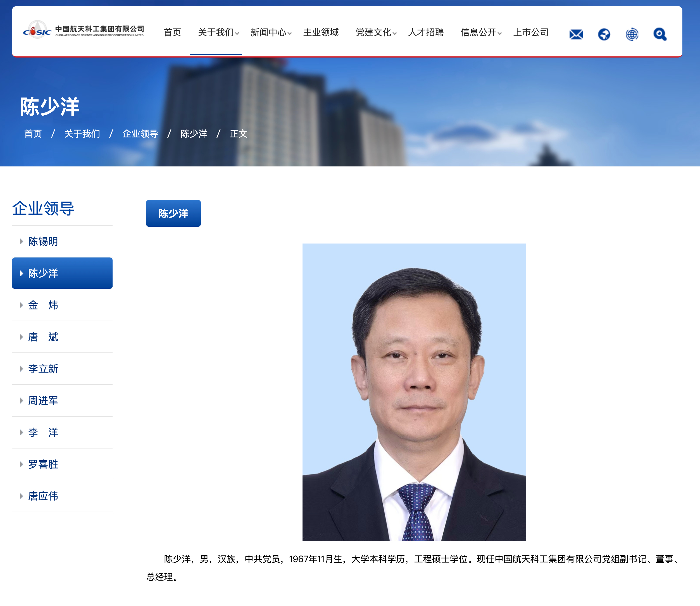Click arrow icon beside 陈锡明
Viewport: 700px width, 606px height.
(21, 242)
